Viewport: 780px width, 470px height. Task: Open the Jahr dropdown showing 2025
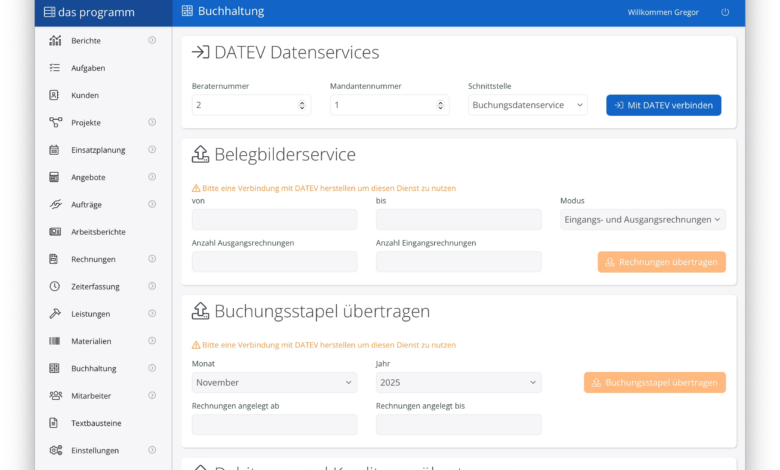(x=458, y=382)
